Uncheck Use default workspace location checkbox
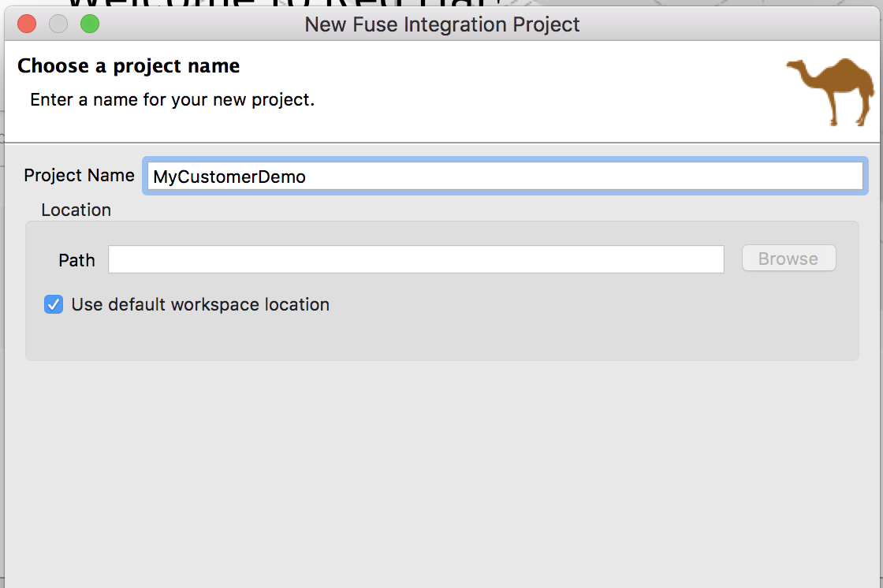Image resolution: width=883 pixels, height=588 pixels. 54,305
